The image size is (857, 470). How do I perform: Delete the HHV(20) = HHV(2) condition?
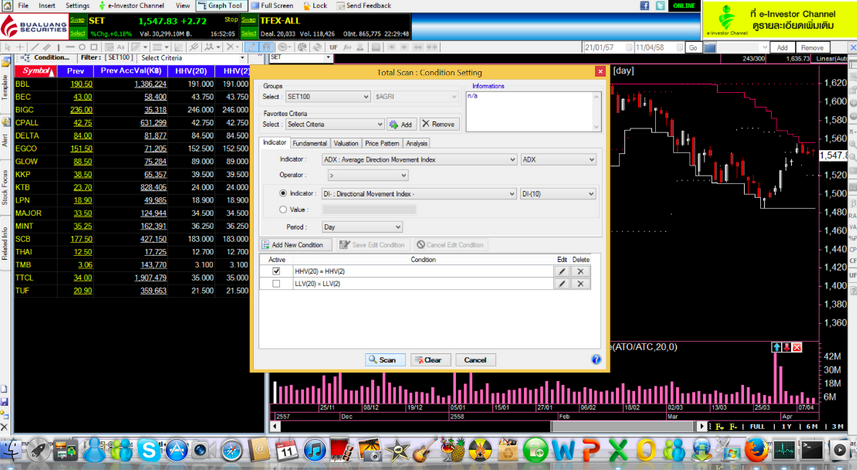(580, 271)
